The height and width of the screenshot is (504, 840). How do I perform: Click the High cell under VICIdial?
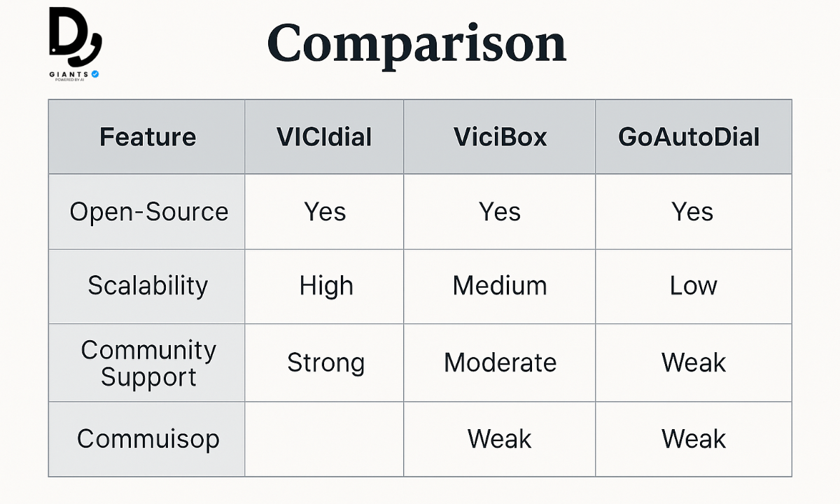pos(326,286)
